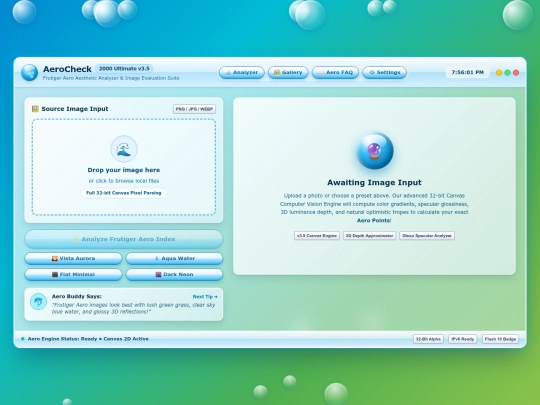Click the wave icon in drop zone
Image resolution: width=540 pixels, height=405 pixels.
124,149
